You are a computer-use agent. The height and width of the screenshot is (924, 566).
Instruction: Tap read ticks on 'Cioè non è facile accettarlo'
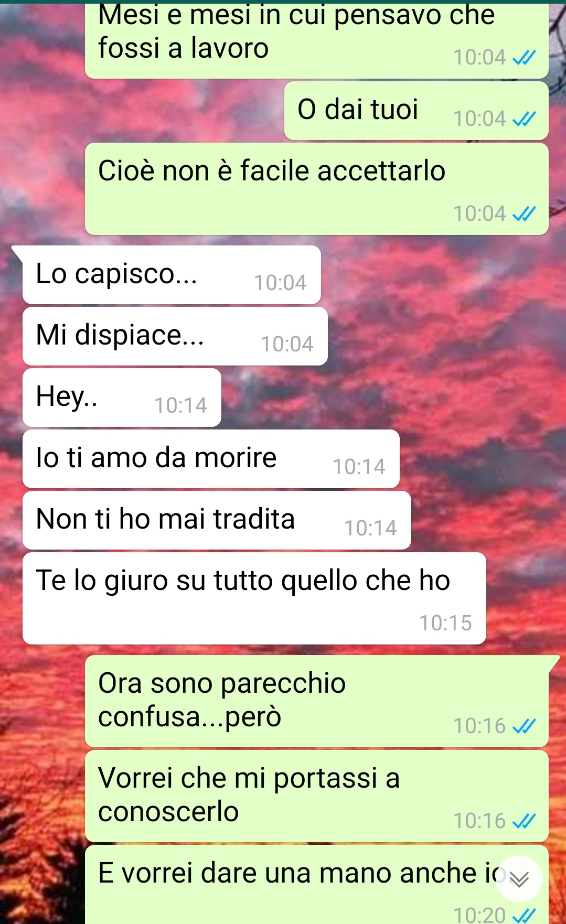[524, 214]
